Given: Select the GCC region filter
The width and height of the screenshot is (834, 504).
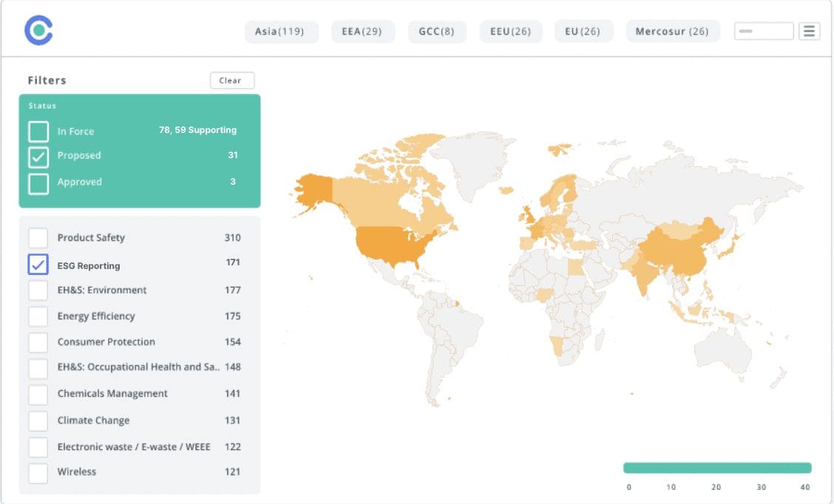Looking at the screenshot, I should (x=436, y=30).
